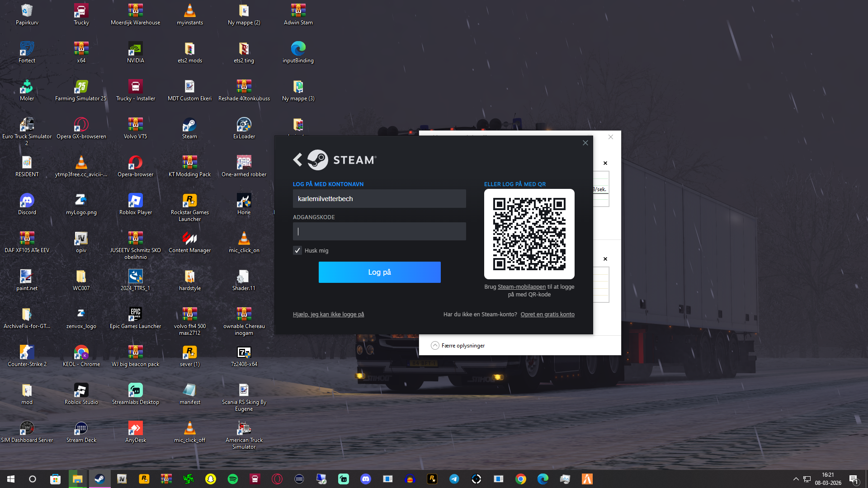Toggle the Husk mig checkbox
This screenshot has width=868, height=488.
tap(297, 250)
